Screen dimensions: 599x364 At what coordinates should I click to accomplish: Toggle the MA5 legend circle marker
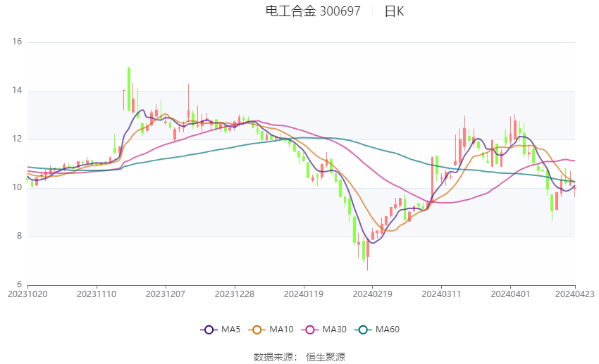pos(209,330)
